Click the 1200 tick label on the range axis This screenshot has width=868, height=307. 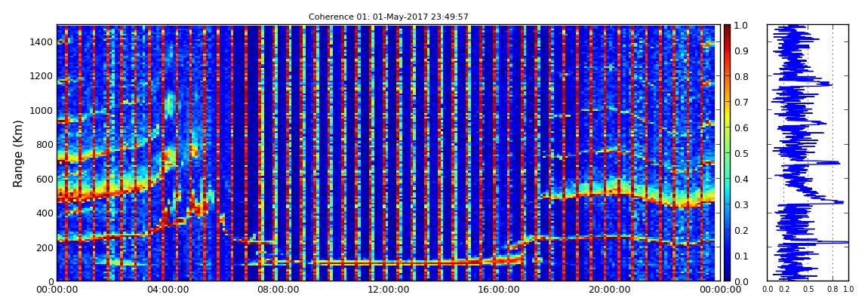click(x=42, y=75)
